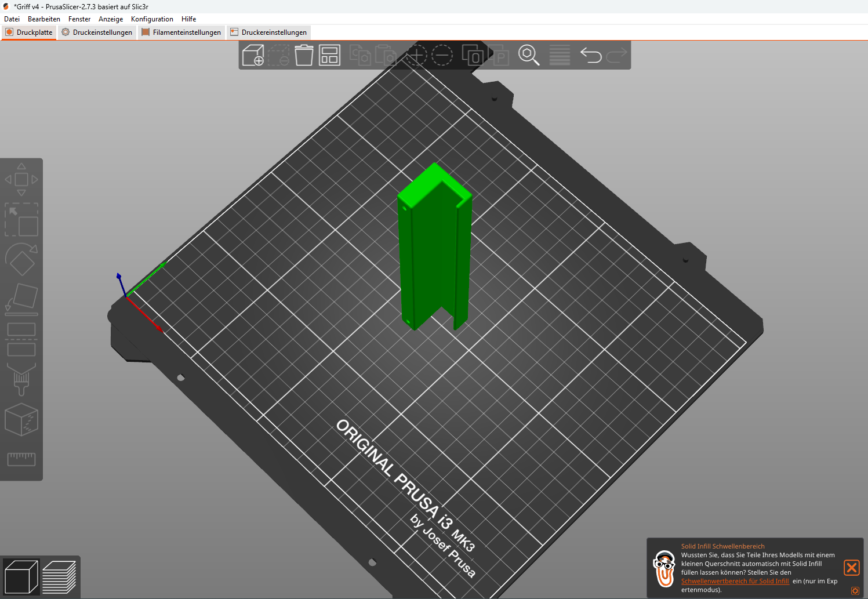Click the Solid Infill Schwellenbereich notification title
This screenshot has width=868, height=599.
click(x=722, y=546)
